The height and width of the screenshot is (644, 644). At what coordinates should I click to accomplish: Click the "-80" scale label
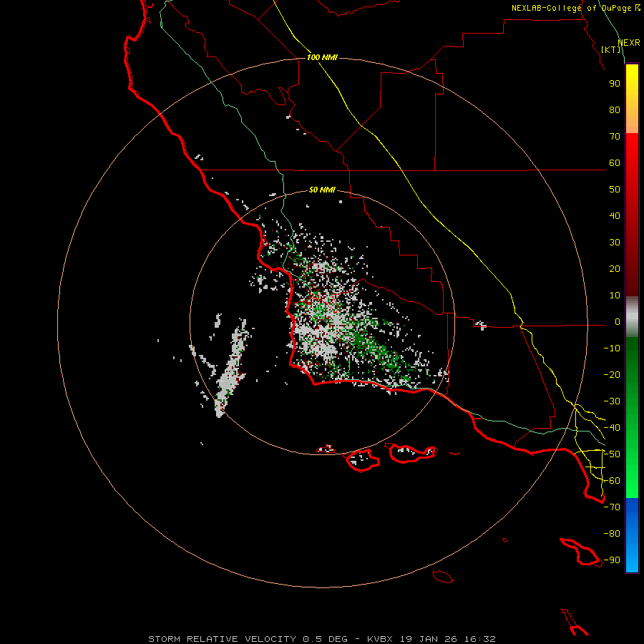point(612,534)
